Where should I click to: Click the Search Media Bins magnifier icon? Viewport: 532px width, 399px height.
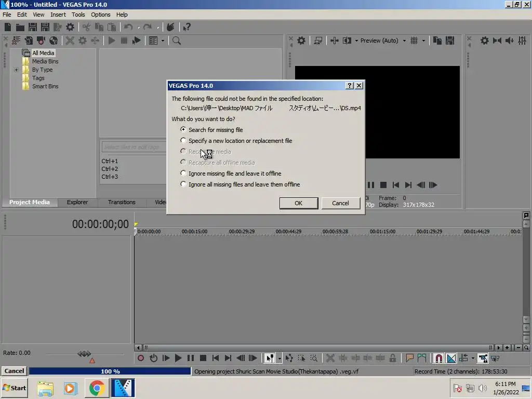177,41
